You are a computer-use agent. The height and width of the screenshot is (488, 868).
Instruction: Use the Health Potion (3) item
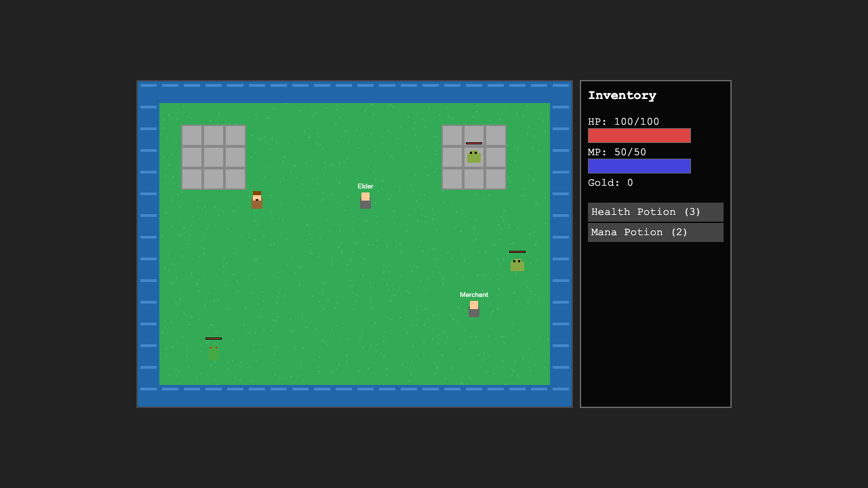[656, 212]
